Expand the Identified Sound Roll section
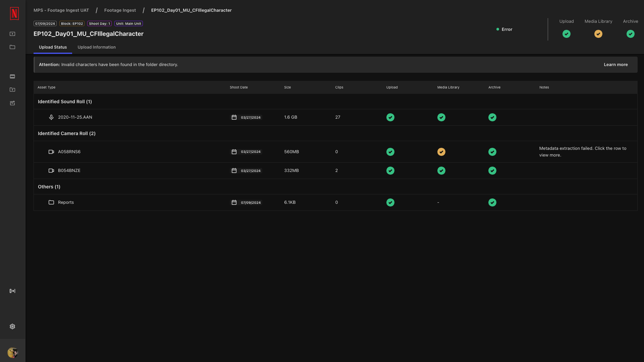The width and height of the screenshot is (644, 362). 65,101
